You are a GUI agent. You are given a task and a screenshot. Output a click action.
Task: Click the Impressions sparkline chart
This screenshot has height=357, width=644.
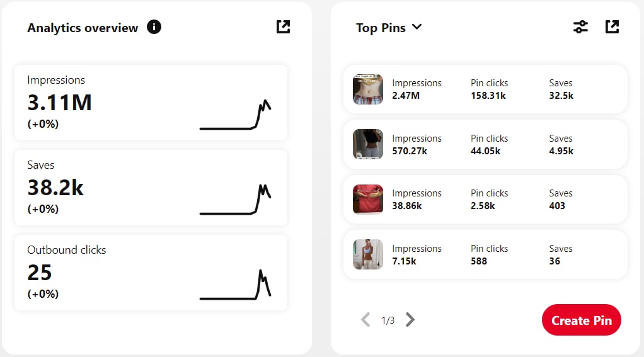236,115
